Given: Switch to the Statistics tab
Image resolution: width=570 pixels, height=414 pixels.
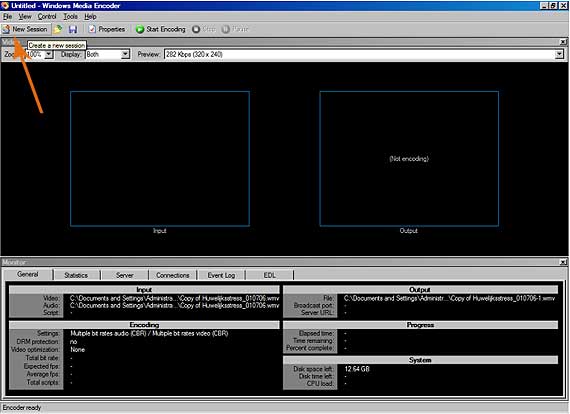Looking at the screenshot, I should coord(76,275).
